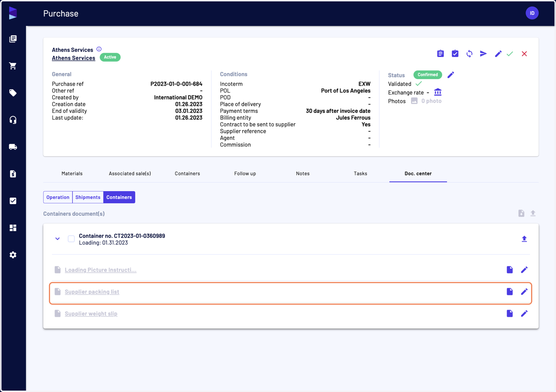
Task: Click the photo icon next to 0 photo
Action: click(x=414, y=101)
